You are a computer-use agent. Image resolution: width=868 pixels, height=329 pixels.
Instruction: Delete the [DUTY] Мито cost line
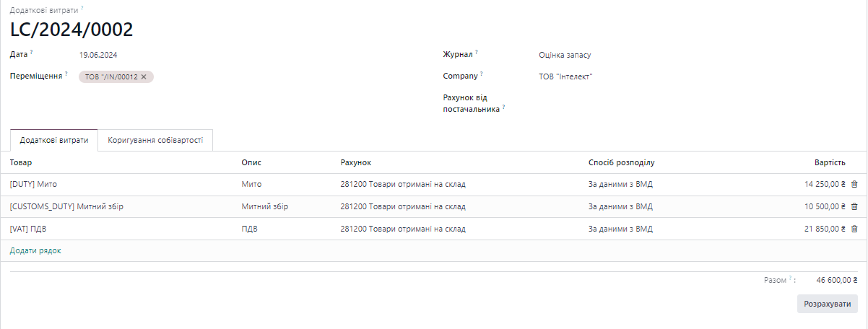pos(854,185)
